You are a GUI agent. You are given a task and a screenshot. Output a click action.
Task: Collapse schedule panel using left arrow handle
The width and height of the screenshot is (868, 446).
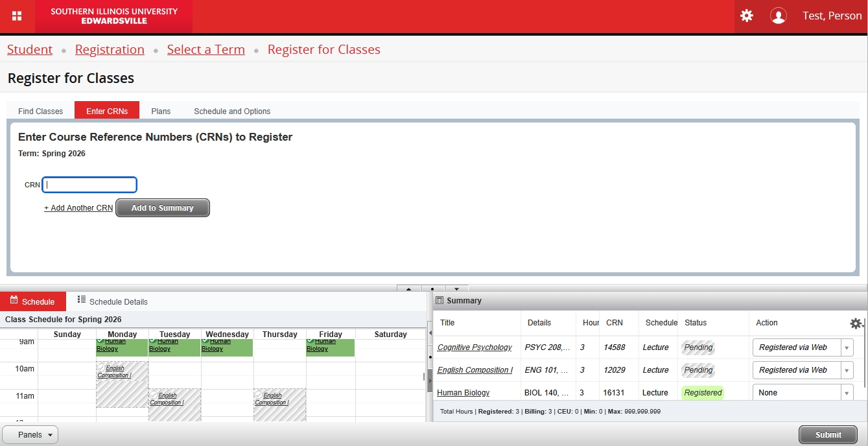(429, 333)
